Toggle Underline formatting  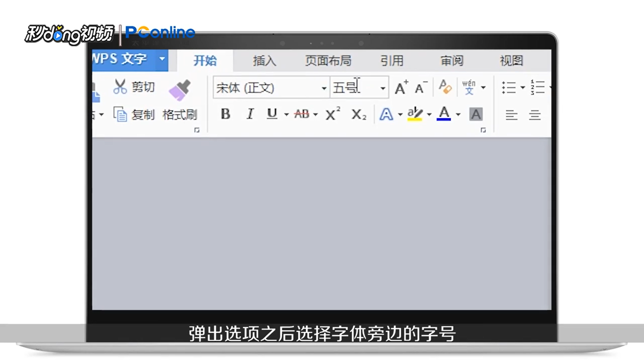(x=272, y=114)
